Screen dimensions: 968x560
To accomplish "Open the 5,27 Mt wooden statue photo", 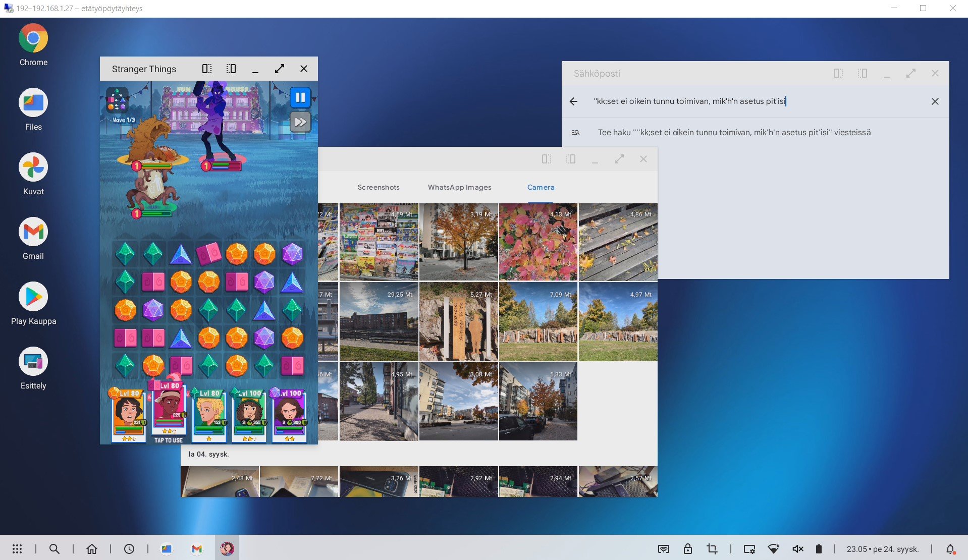I will pos(459,322).
